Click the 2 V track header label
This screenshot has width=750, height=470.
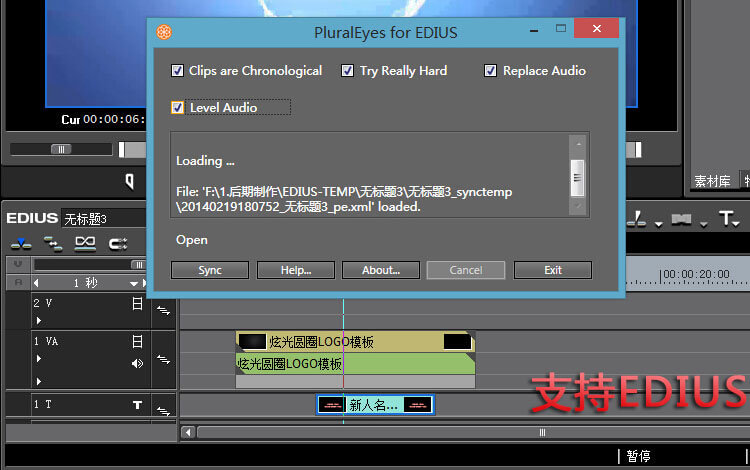click(x=43, y=303)
